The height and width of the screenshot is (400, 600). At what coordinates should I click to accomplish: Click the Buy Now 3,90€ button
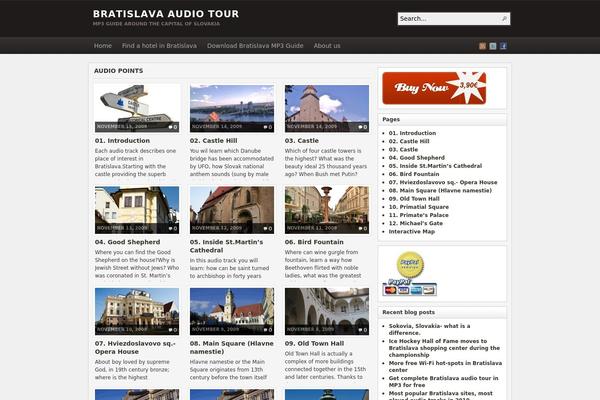point(434,88)
